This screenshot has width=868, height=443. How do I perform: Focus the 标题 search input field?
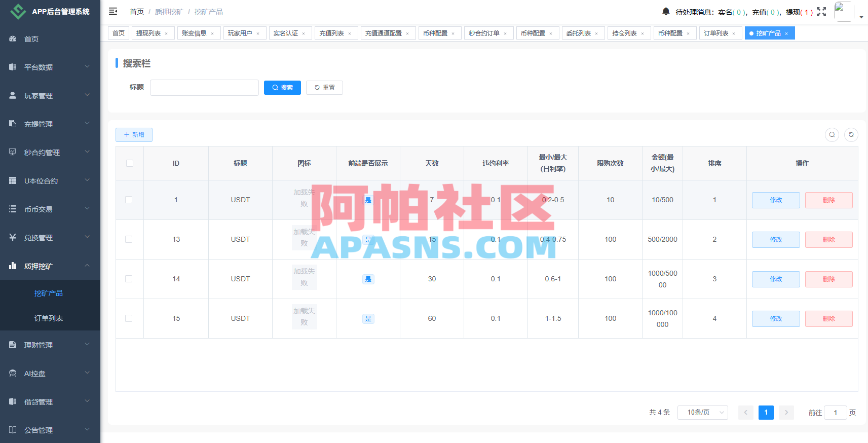pos(204,88)
